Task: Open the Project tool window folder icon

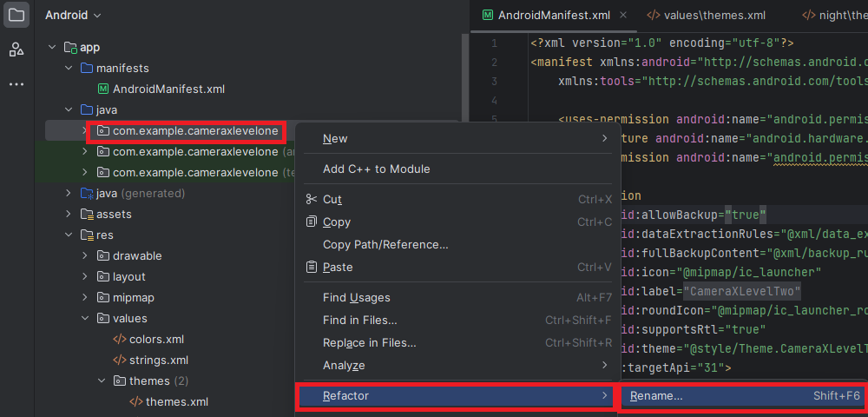Action: tap(16, 15)
